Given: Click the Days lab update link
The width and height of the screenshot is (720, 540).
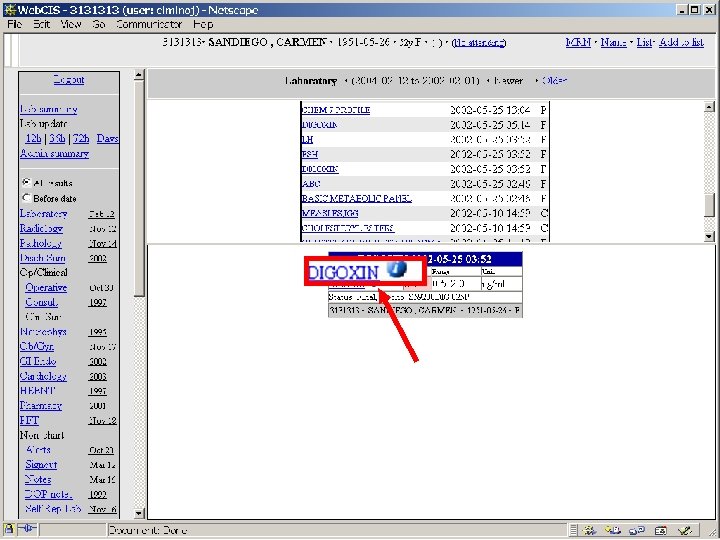Looking at the screenshot, I should pyautogui.click(x=107, y=138).
